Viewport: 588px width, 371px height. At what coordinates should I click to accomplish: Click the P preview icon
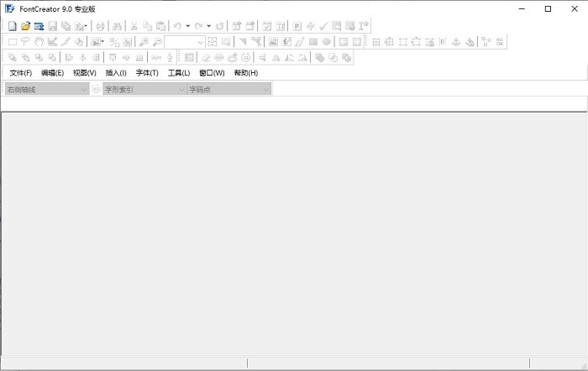coord(297,26)
